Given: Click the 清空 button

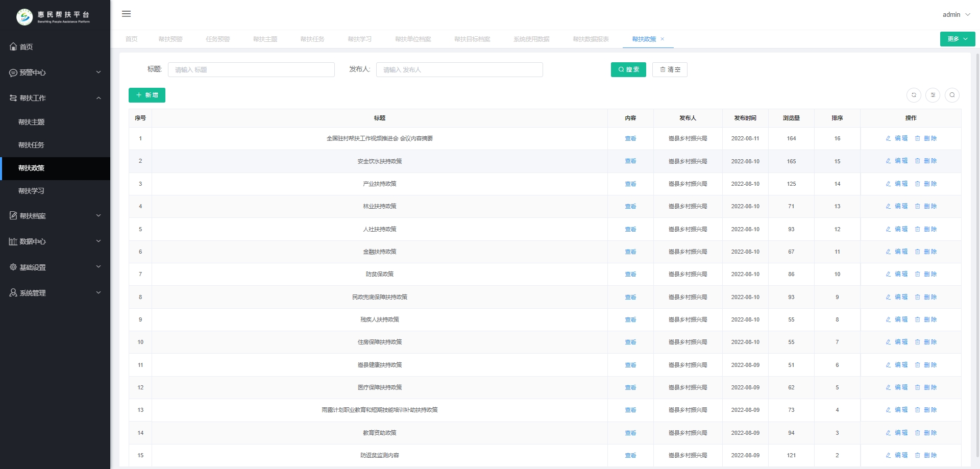Looking at the screenshot, I should point(670,69).
